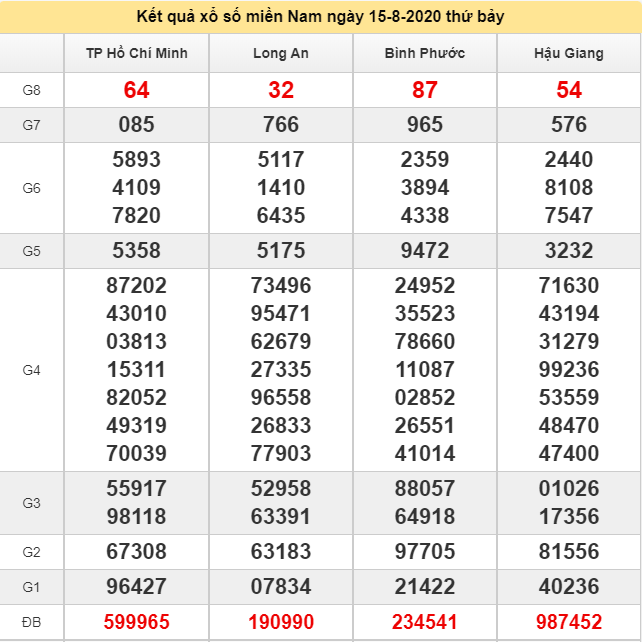This screenshot has height=642, width=642.
Task: Click the G7 row label
Action: click(x=32, y=125)
